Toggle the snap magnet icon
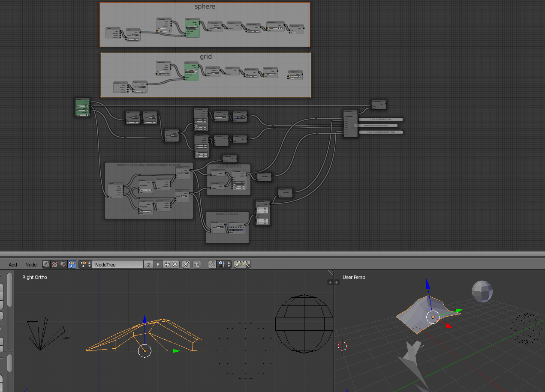Viewport: 545px width, 392px height. (212, 264)
